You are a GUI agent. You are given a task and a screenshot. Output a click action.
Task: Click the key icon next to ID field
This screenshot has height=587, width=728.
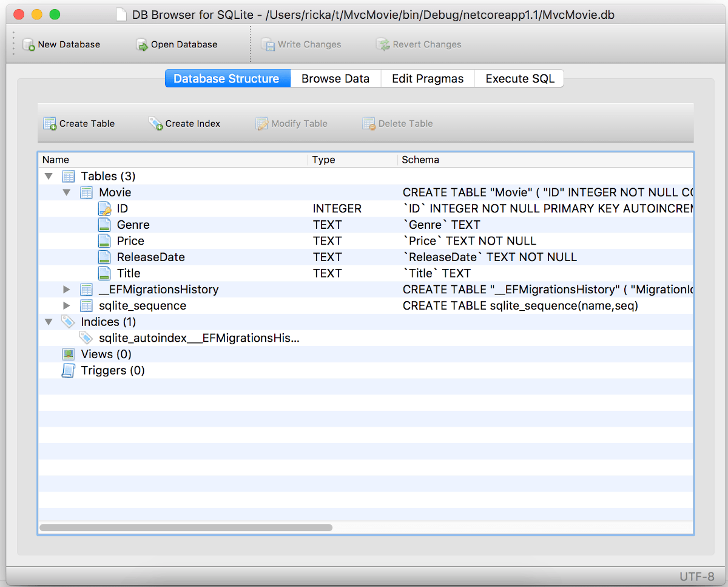click(x=103, y=208)
